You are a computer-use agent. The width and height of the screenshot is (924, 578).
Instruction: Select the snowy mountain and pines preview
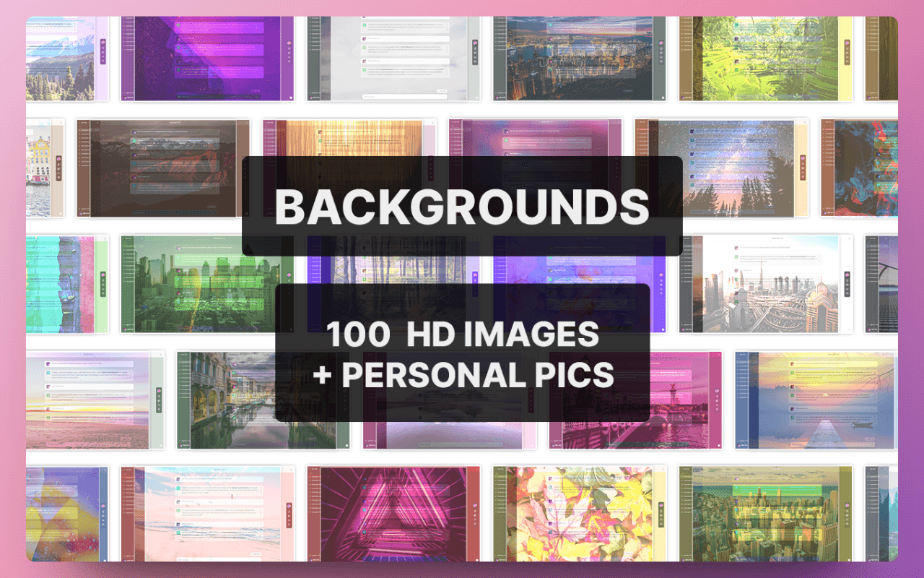[67, 59]
